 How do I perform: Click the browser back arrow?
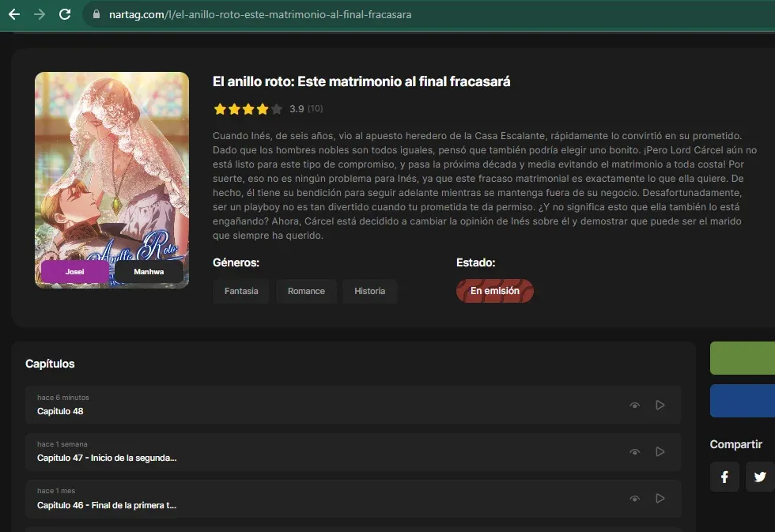click(x=14, y=14)
